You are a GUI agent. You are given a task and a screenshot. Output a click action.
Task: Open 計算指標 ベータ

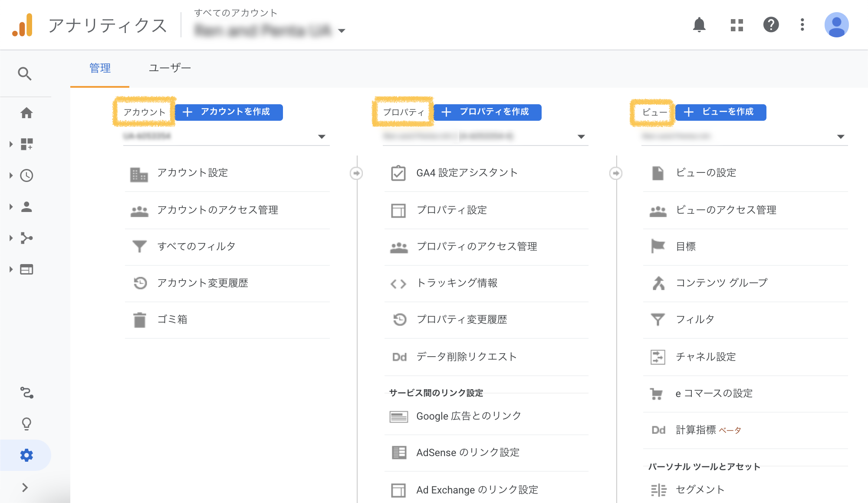pos(745,430)
